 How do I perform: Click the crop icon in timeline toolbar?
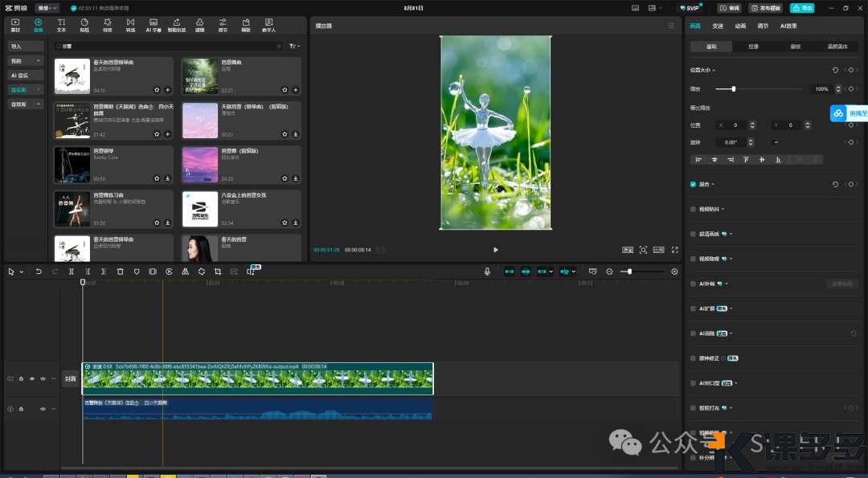(218, 272)
